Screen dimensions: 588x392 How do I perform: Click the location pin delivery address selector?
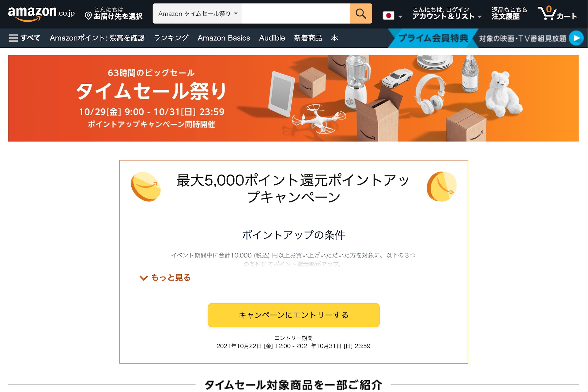114,13
